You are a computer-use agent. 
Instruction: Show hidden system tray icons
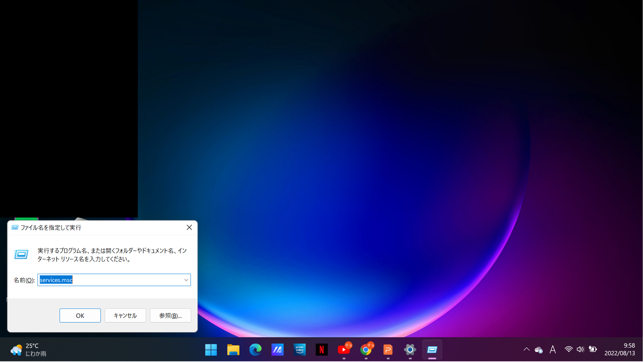click(x=526, y=349)
